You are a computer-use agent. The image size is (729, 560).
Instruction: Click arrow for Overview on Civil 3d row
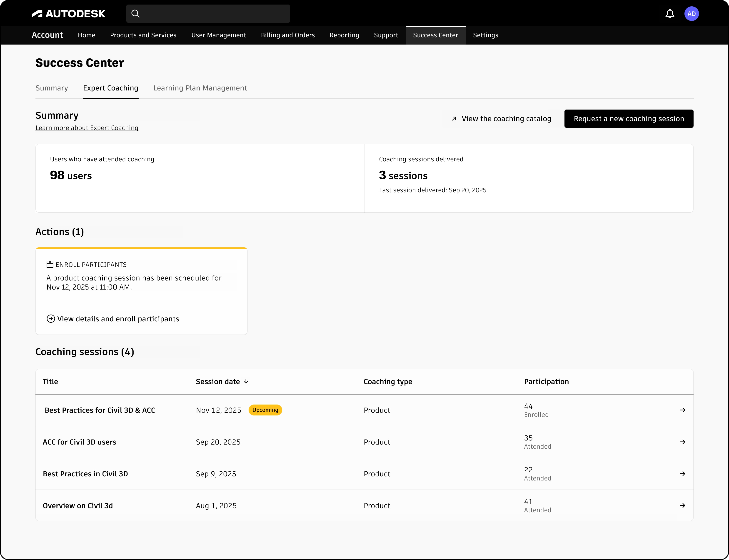pos(682,505)
